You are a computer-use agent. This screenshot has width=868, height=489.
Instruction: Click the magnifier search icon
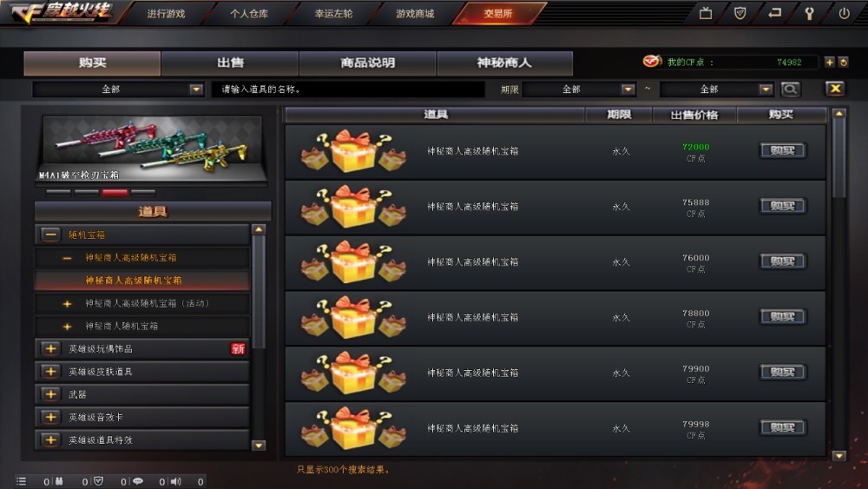pos(791,89)
